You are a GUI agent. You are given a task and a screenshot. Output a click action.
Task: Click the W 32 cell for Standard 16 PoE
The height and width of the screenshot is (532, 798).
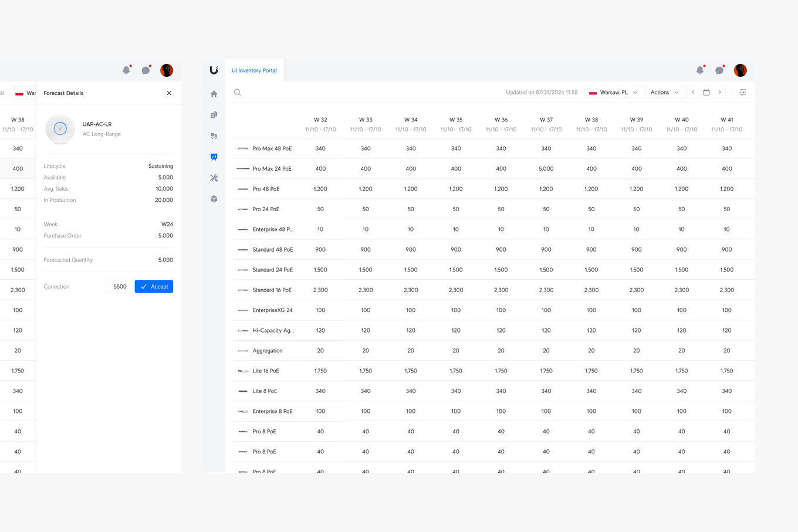coord(320,290)
